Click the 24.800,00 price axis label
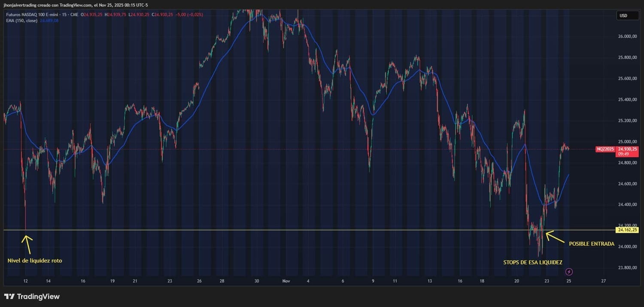This screenshot has width=644, height=307. point(627,163)
